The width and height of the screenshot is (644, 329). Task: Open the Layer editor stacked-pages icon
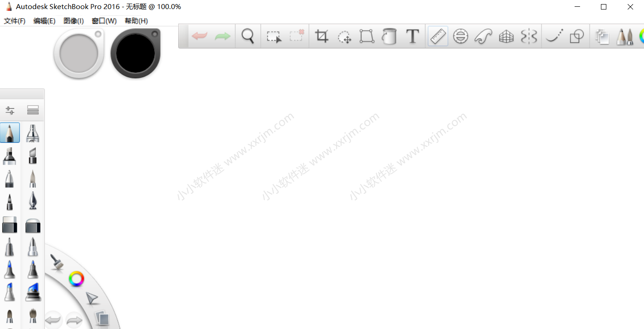pos(602,37)
